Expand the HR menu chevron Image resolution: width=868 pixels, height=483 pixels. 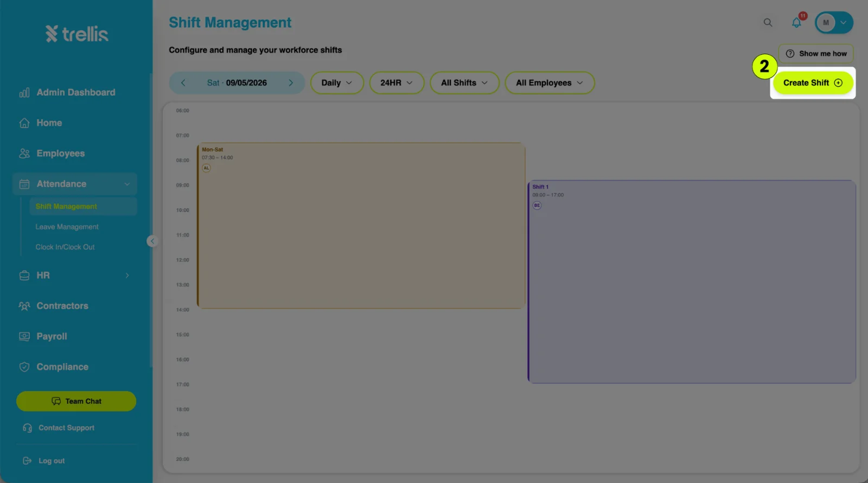[x=127, y=275]
